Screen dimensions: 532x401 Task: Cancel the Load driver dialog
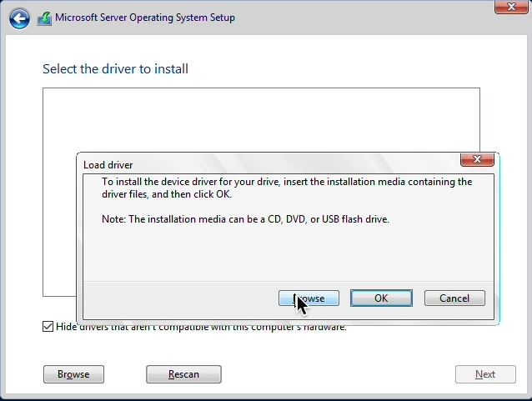point(454,298)
